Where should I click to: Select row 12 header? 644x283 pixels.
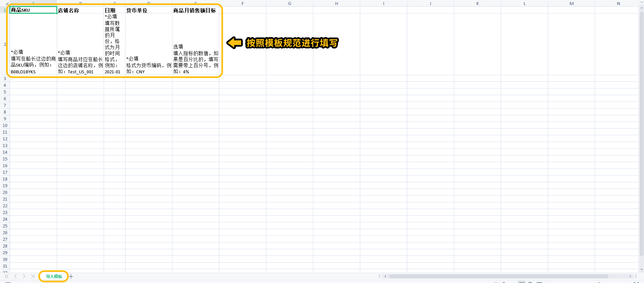point(5,139)
